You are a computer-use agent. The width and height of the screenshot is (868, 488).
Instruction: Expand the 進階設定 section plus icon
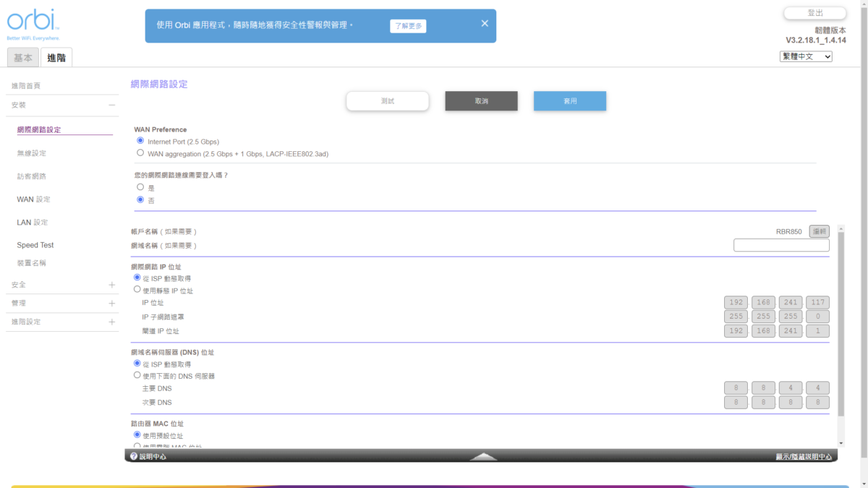point(111,322)
